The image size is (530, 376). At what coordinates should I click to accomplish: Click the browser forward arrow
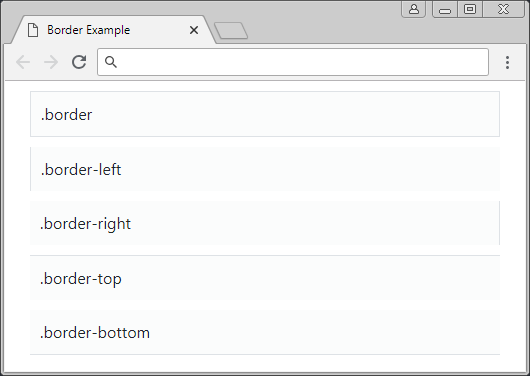(51, 62)
